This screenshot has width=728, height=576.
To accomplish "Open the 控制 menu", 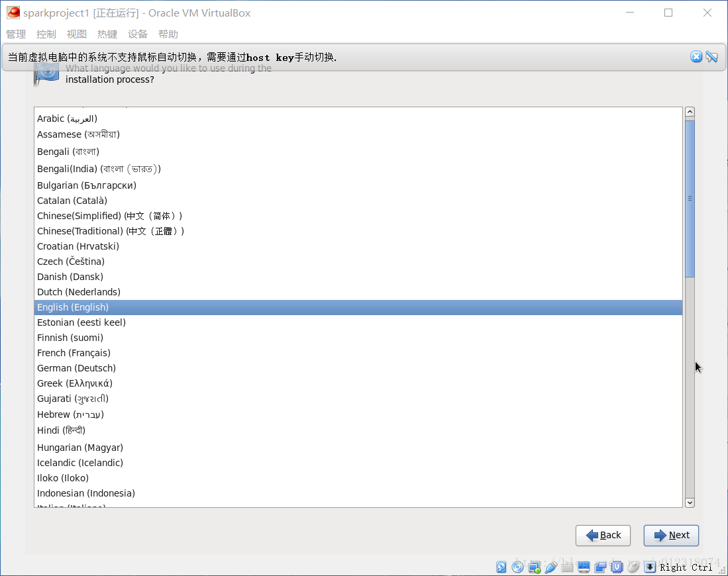I will (x=46, y=34).
